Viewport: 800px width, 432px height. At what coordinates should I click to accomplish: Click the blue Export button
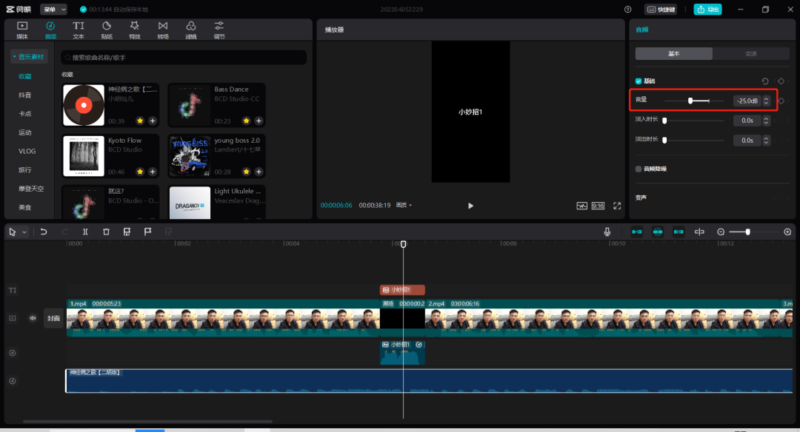(x=707, y=9)
